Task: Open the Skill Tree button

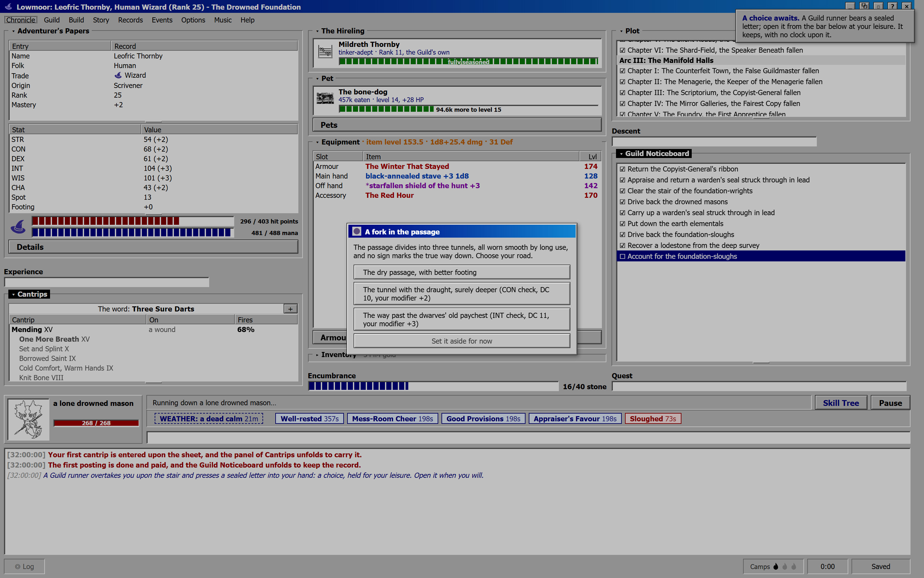Action: click(841, 403)
